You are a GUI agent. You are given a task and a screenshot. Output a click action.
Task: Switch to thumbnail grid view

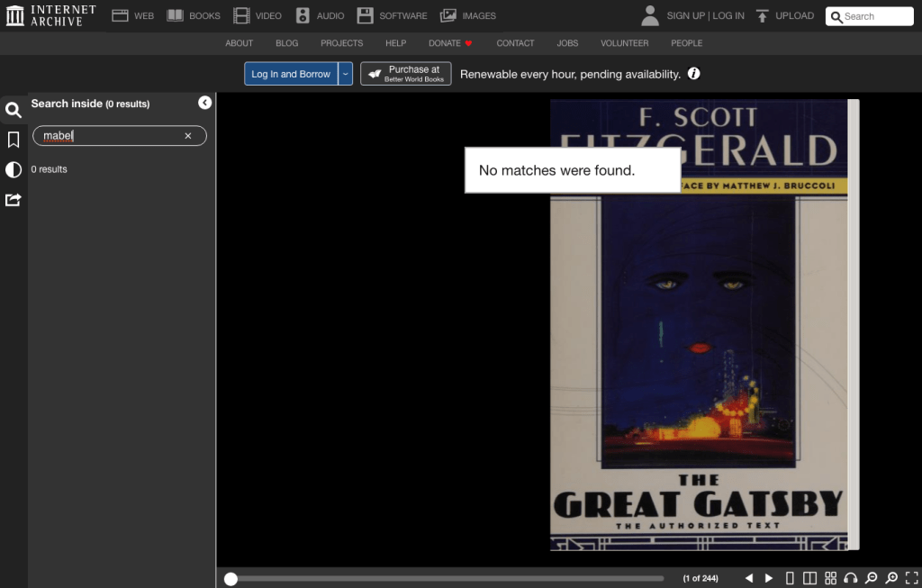point(830,577)
